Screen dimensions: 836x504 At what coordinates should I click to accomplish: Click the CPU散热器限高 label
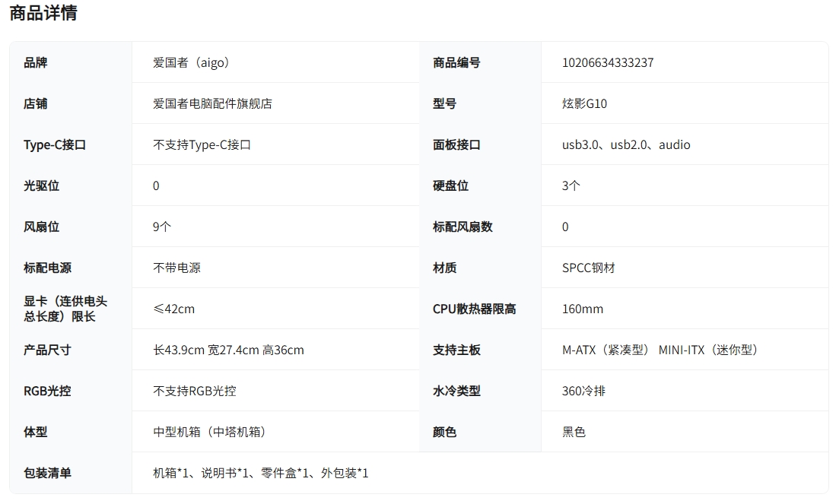(x=475, y=309)
